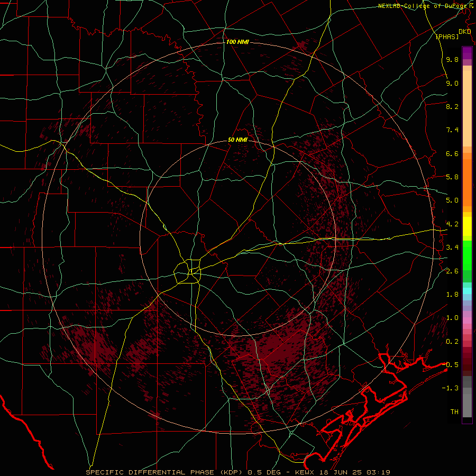Click the 2.6 scale value

click(452, 271)
